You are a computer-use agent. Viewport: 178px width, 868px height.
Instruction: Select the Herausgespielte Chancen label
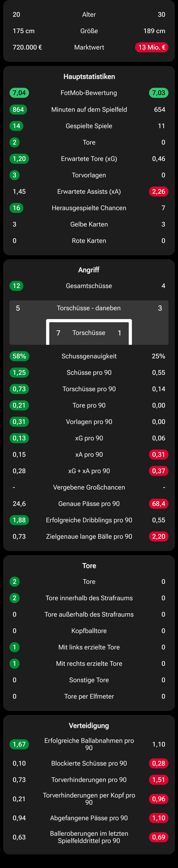(x=89, y=208)
